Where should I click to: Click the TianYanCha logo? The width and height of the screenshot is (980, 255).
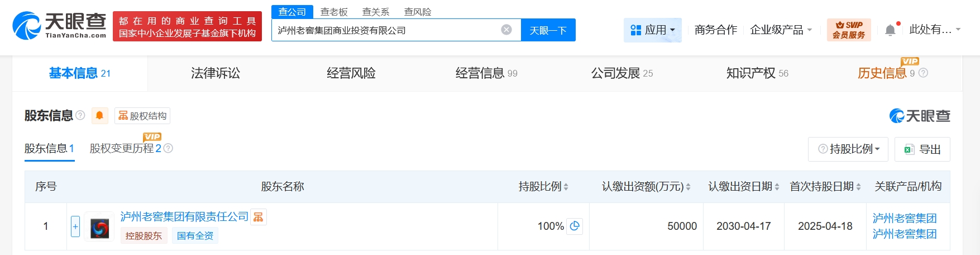[x=59, y=26]
